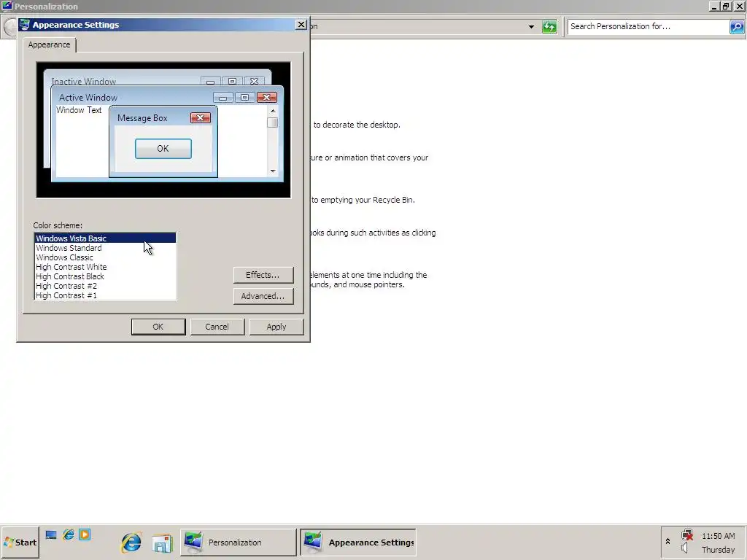Focus the Search Personalization field

click(648, 27)
